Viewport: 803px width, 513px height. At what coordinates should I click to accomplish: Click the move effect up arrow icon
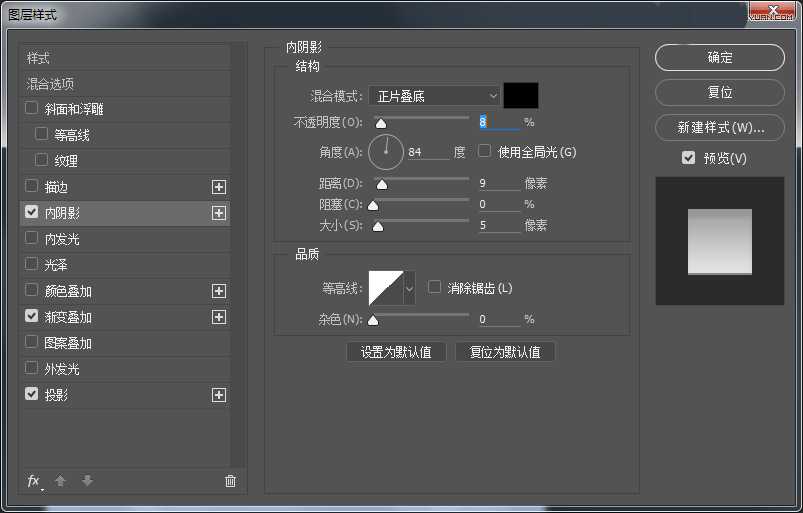tap(60, 481)
